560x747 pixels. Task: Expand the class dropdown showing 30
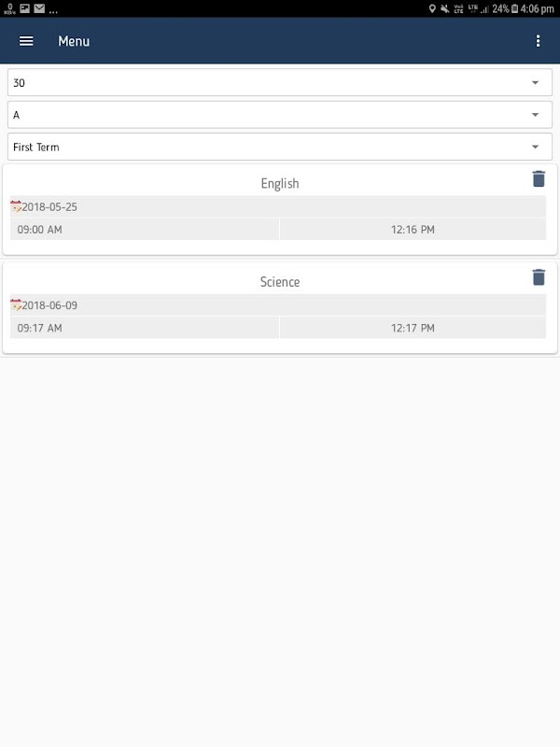click(280, 82)
